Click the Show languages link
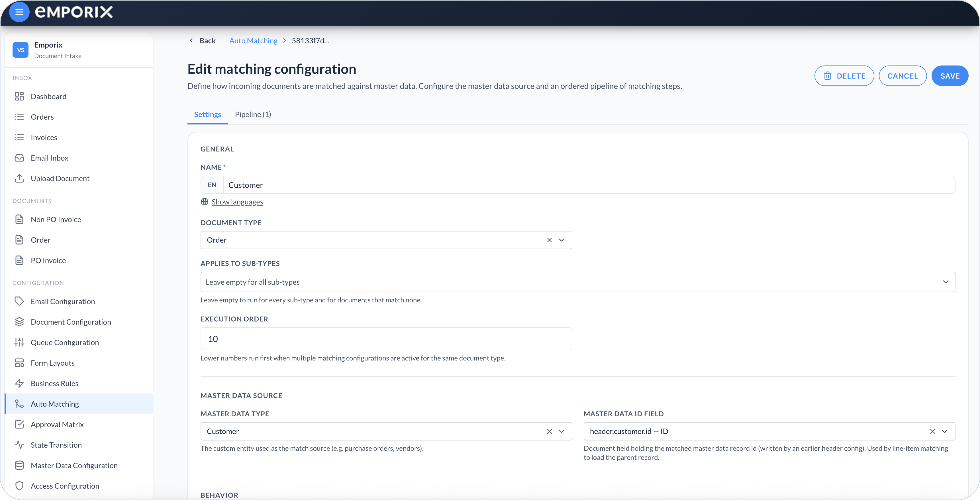 (237, 202)
